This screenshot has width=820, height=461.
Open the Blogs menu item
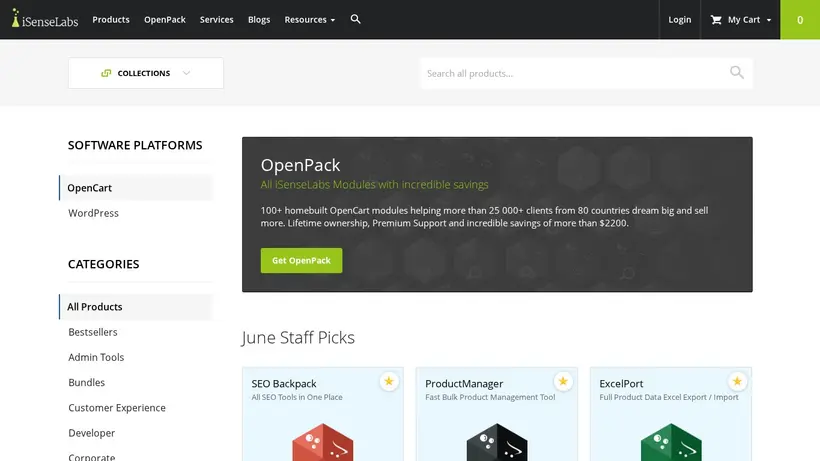click(x=259, y=19)
